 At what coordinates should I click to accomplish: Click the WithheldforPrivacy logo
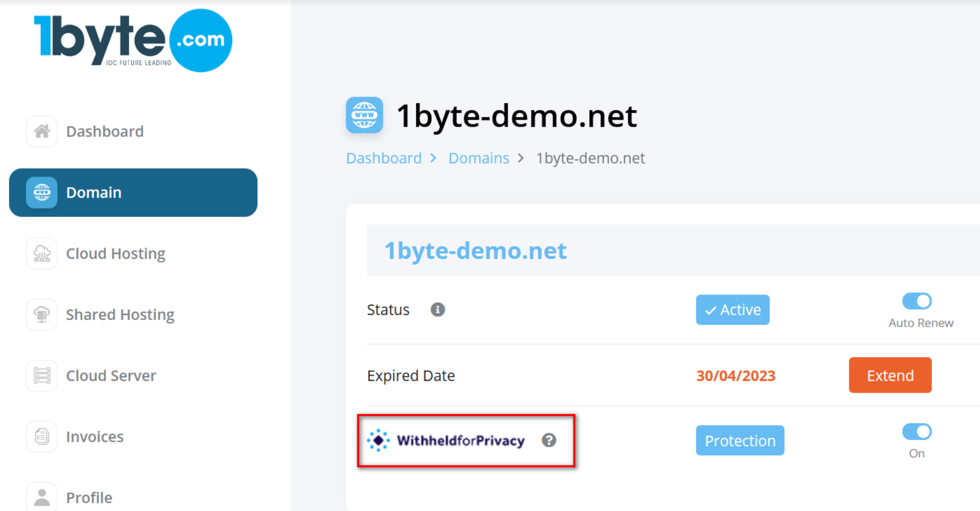(447, 440)
